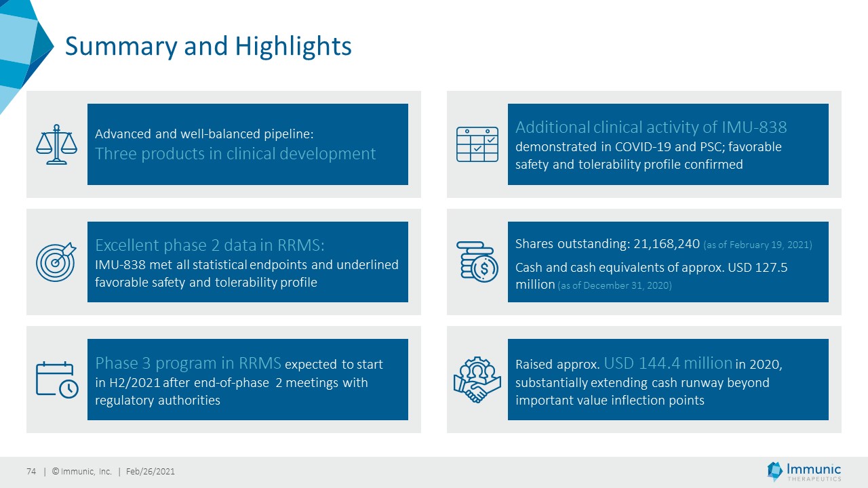This screenshot has height=488, width=868.
Task: Click the target with arrow icon
Action: point(57,262)
